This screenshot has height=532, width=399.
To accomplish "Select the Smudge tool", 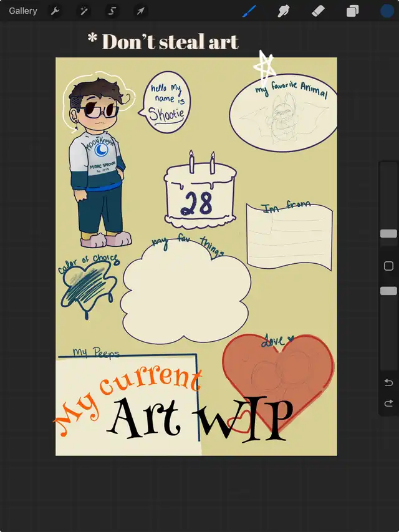I will coord(284,11).
